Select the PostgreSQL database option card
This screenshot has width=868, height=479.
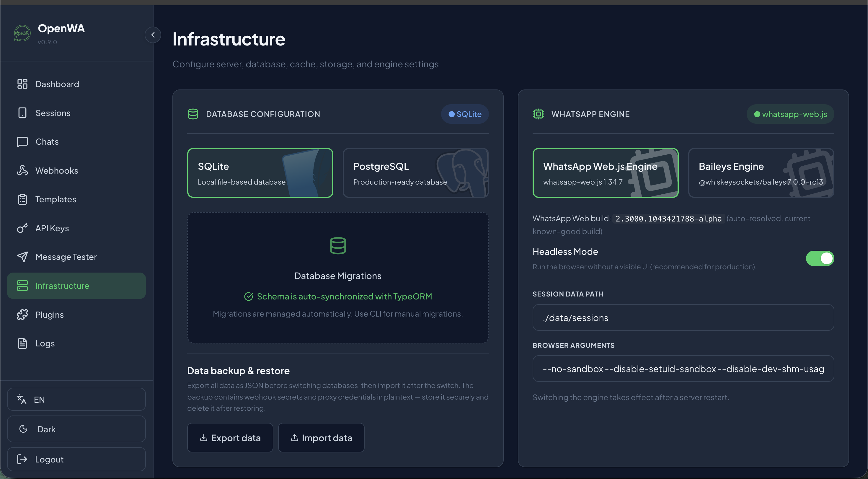(x=416, y=173)
